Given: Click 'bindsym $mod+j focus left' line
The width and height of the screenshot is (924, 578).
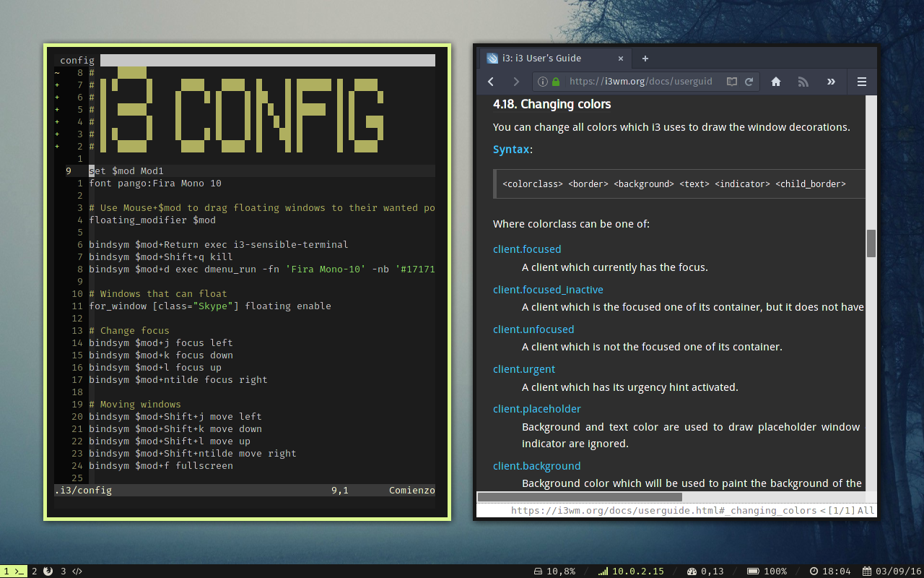Looking at the screenshot, I should click(x=161, y=343).
